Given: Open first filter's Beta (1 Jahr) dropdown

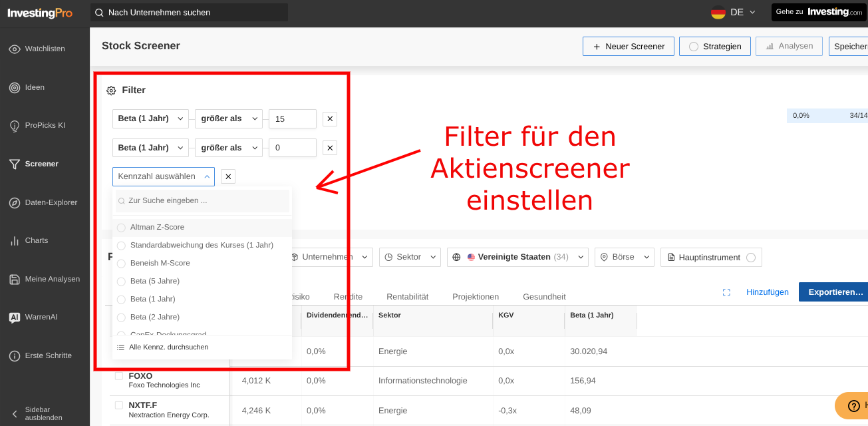Looking at the screenshot, I should (x=150, y=119).
